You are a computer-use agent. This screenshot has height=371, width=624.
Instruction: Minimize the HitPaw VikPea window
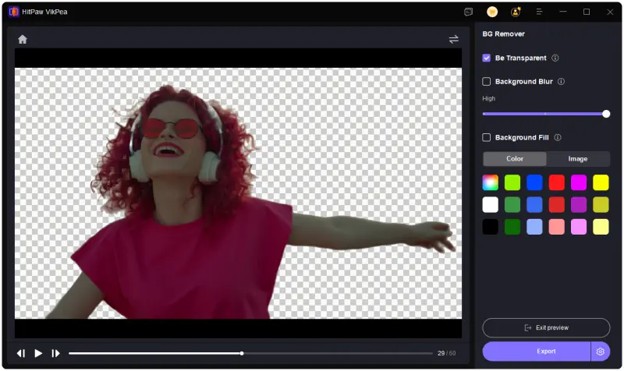(x=563, y=12)
